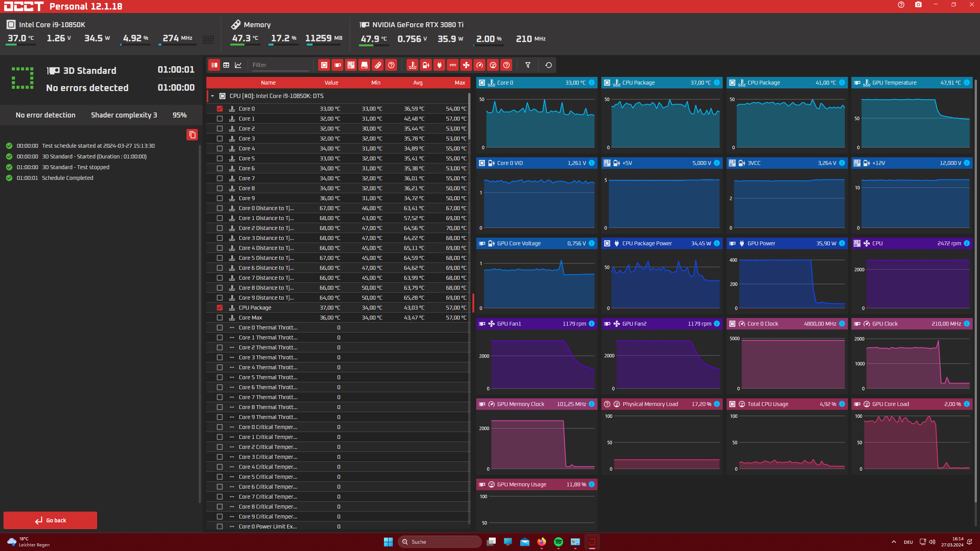Click the Filter text field

click(280, 65)
